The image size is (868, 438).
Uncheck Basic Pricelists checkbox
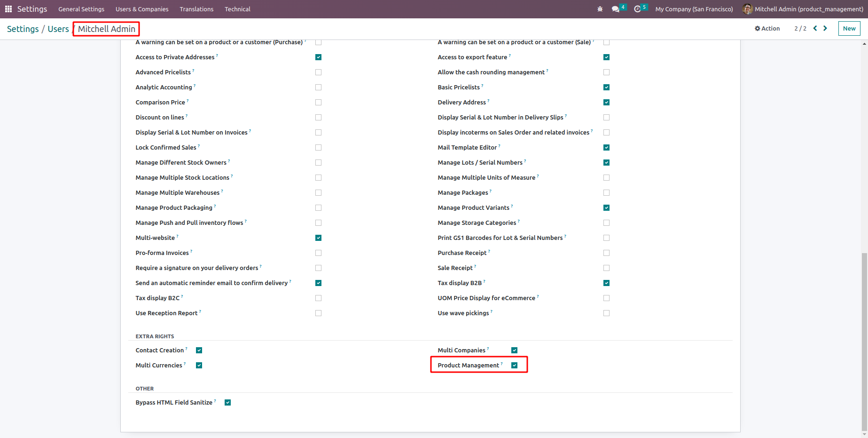coord(607,87)
